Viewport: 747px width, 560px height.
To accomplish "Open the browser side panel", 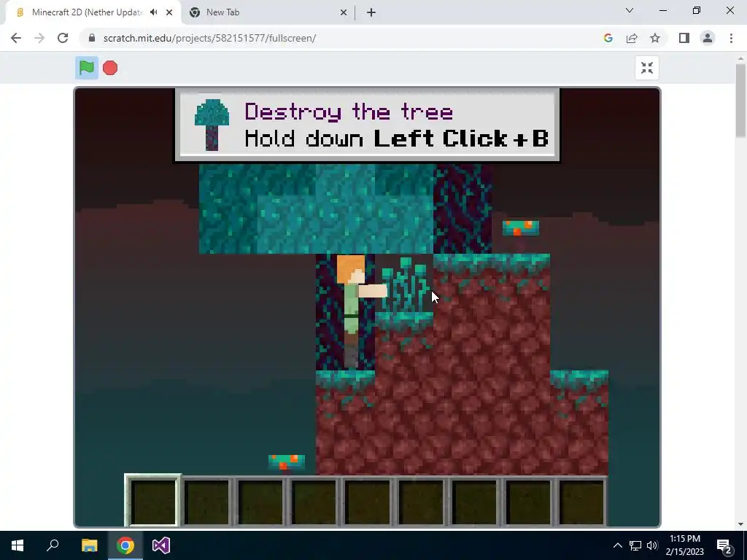I will [684, 38].
